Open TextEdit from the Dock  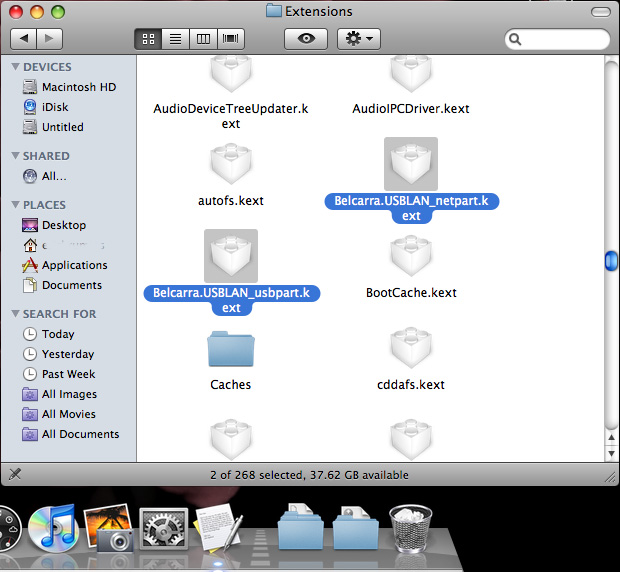click(217, 528)
